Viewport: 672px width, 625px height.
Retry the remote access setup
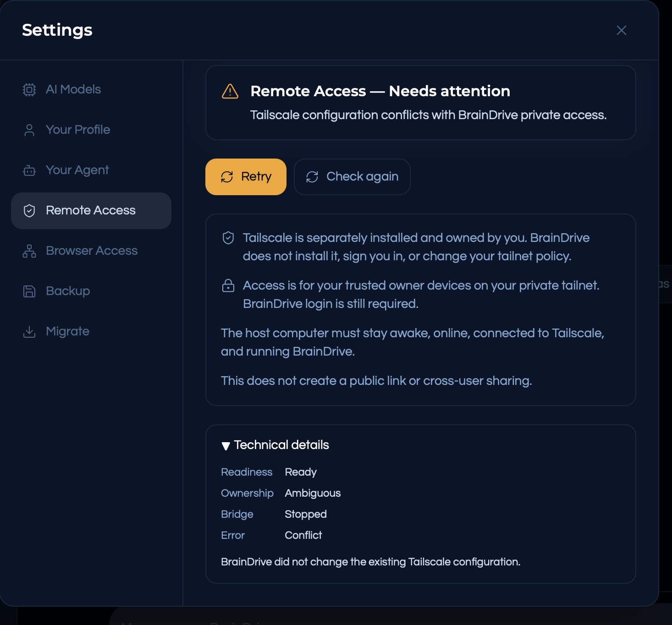click(246, 177)
